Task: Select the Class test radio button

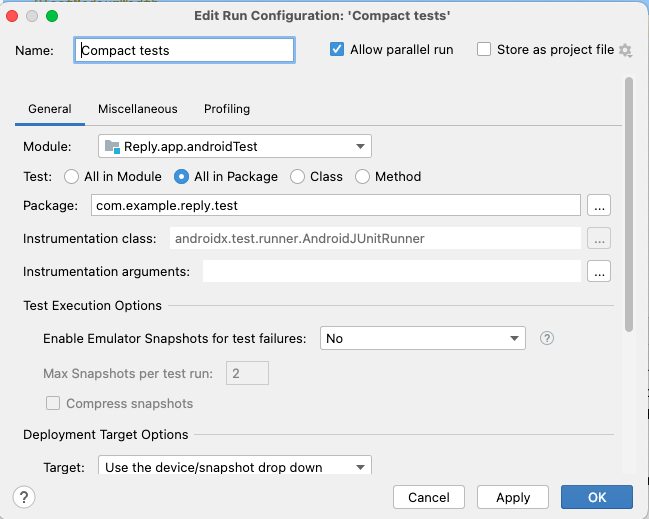Action: point(297,177)
